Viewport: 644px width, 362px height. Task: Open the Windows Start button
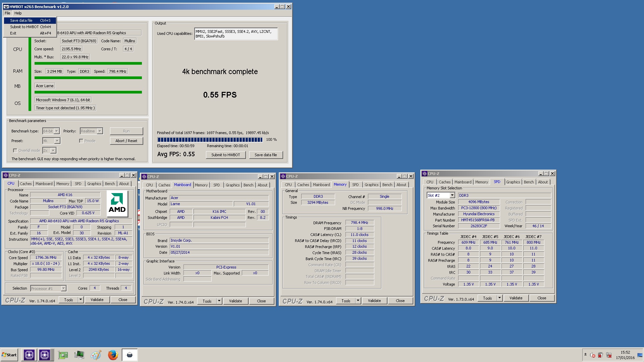[9, 355]
